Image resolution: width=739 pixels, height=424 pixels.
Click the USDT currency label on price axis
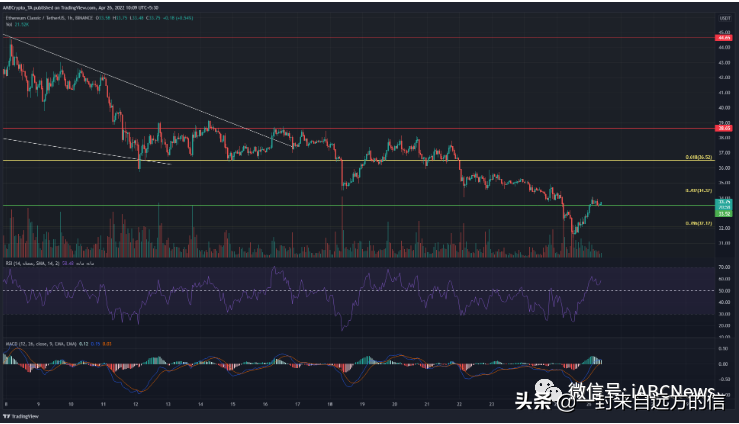click(x=725, y=18)
